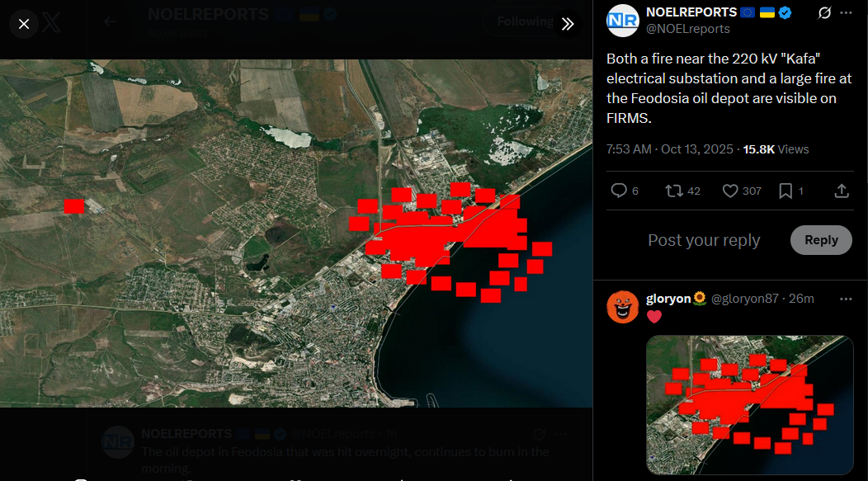Click the 26m timestamp on gloryon's reply
Image resolution: width=868 pixels, height=481 pixels.
tap(801, 299)
